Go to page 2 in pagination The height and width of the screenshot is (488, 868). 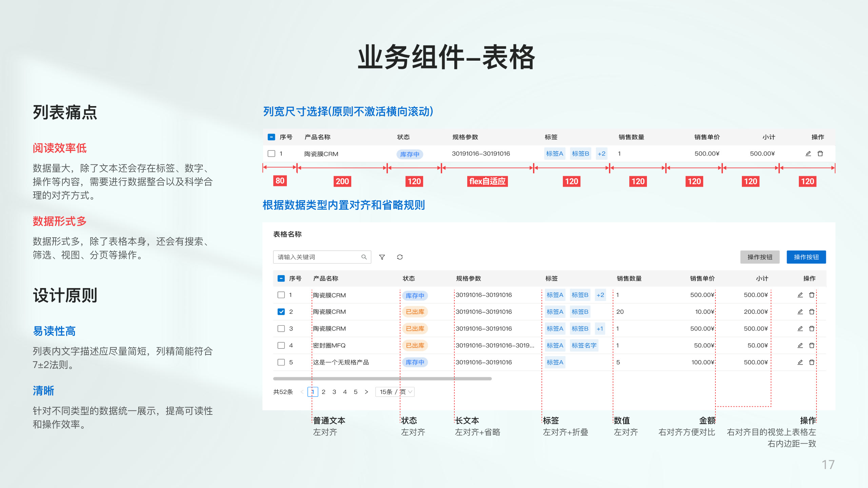(x=323, y=392)
